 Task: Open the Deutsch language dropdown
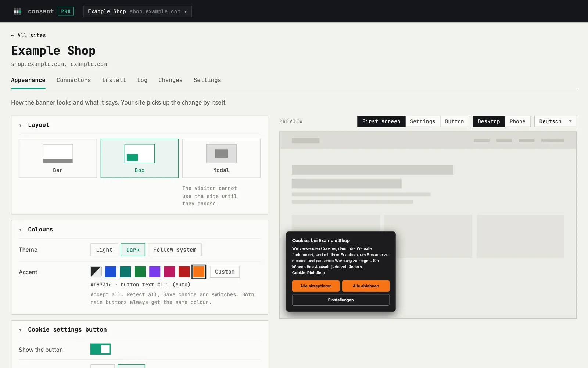coord(555,121)
